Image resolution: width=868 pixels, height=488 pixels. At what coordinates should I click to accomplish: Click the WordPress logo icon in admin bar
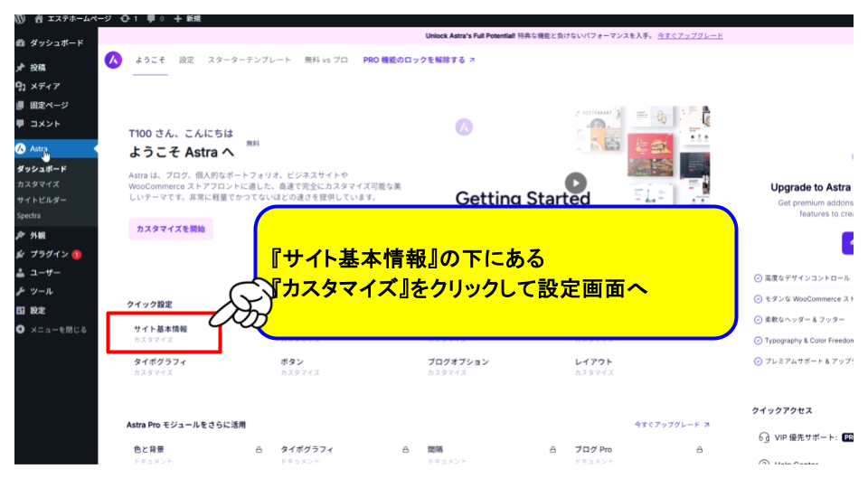[x=20, y=19]
